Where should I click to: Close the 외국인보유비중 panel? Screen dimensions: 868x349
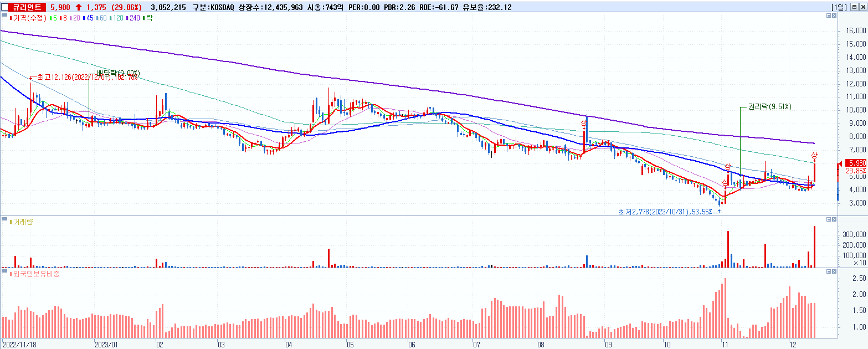click(x=834, y=271)
